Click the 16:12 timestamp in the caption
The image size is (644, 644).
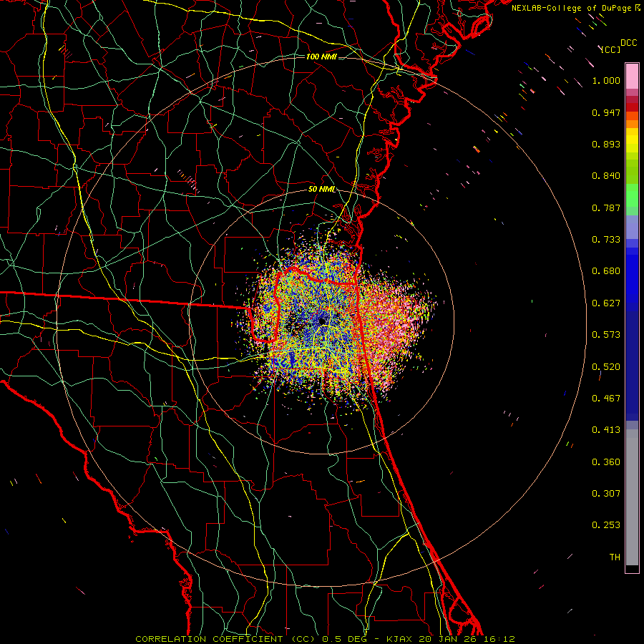tap(499, 639)
